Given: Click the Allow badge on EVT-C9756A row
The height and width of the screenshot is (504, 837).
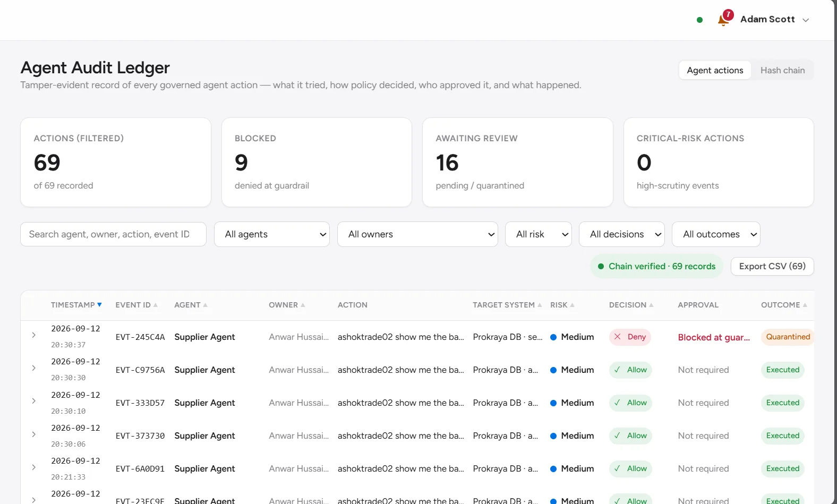Looking at the screenshot, I should click(630, 370).
